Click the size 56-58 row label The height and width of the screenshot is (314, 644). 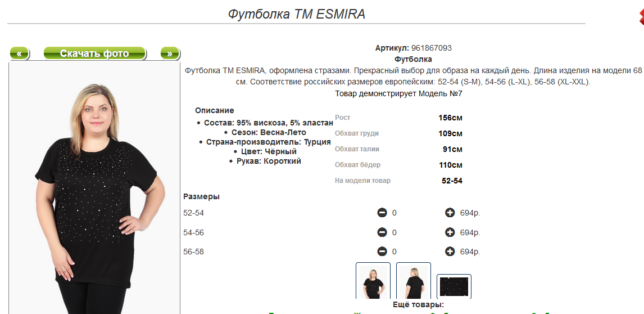(x=193, y=252)
